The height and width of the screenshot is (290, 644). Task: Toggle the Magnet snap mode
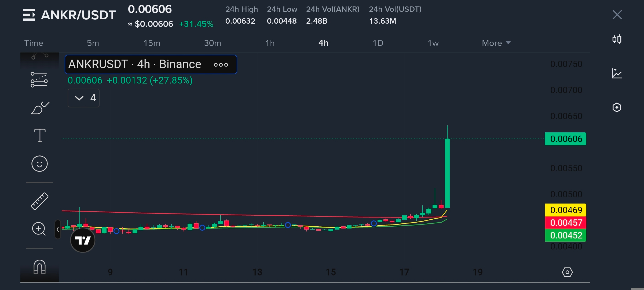[x=39, y=267]
